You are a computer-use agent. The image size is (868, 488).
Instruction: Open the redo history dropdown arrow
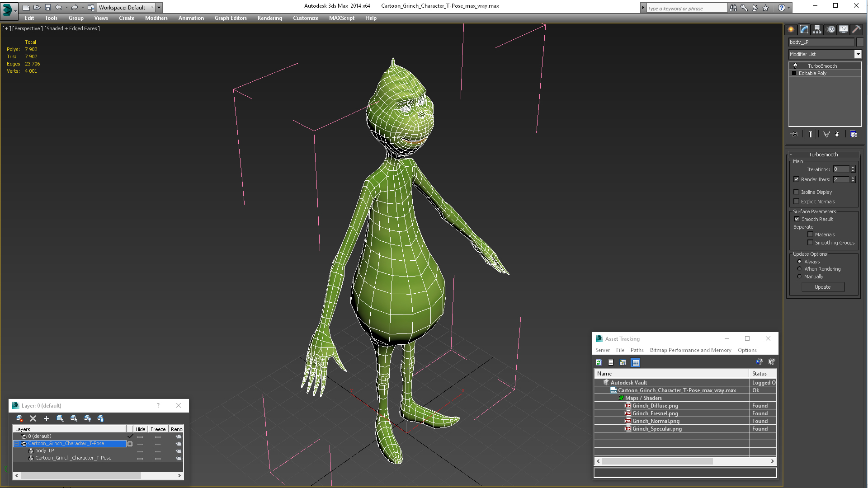(83, 7)
